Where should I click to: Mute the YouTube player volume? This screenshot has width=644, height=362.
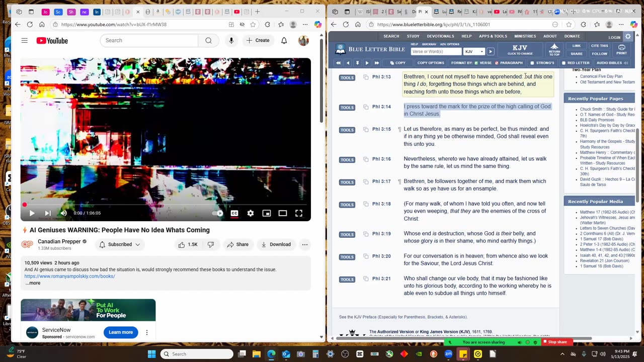click(64, 213)
